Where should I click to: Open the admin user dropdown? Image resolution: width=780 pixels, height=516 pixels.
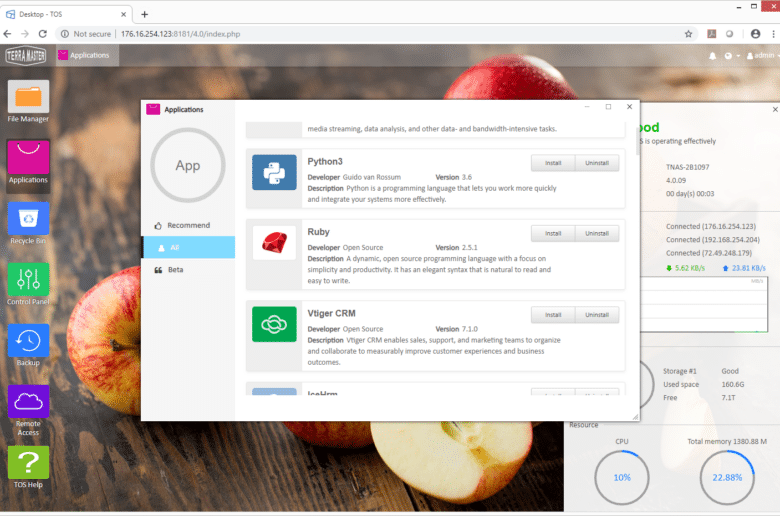click(761, 56)
